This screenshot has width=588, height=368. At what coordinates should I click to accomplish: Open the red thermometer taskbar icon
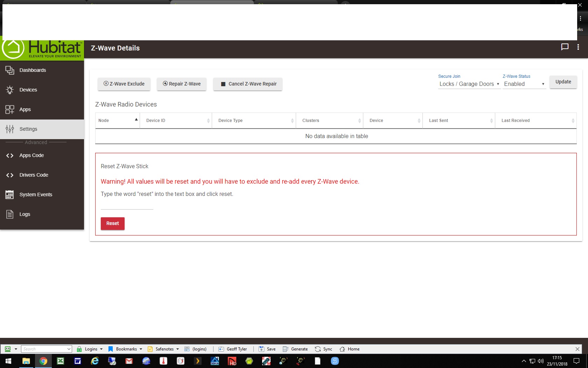(163, 361)
